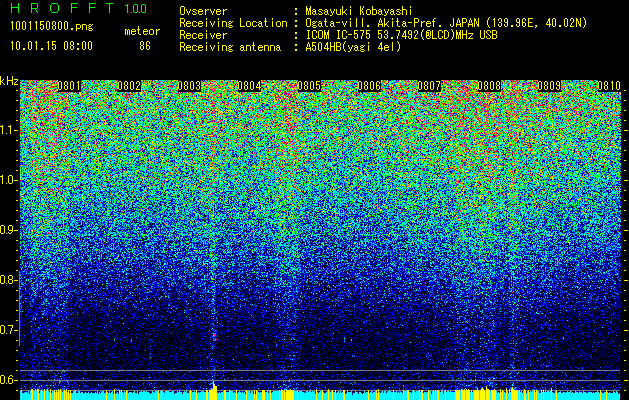Click the 0804 time marker

pos(250,86)
